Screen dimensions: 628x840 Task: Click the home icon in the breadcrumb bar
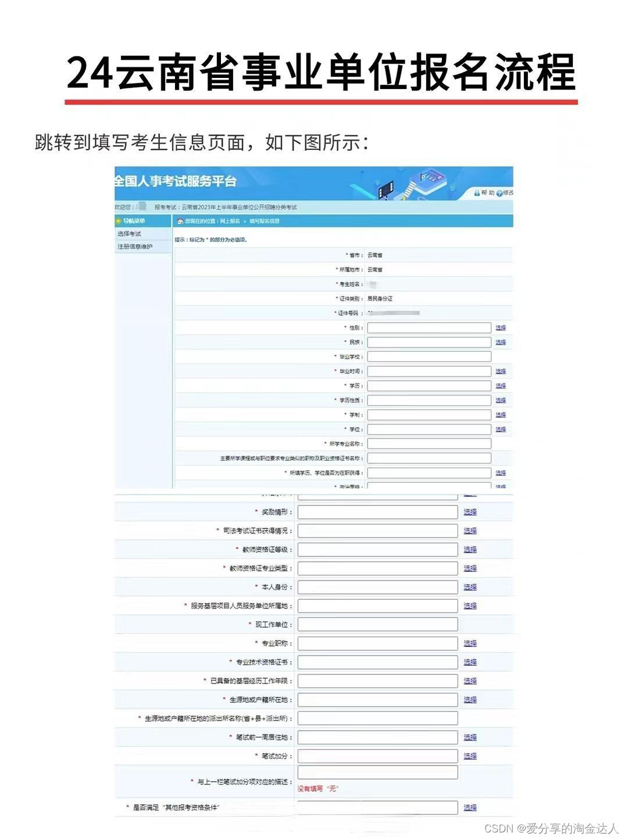[180, 222]
